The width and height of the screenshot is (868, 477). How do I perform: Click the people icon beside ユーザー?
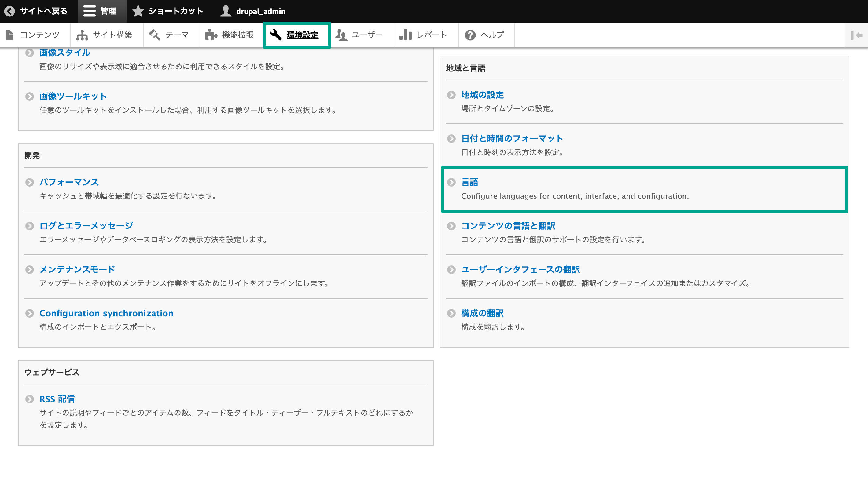[x=341, y=35]
